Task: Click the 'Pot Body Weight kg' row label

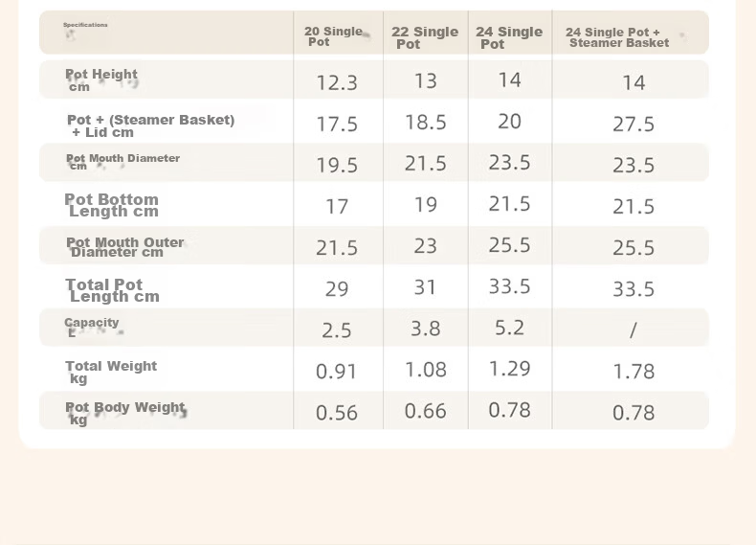Action: tap(125, 413)
